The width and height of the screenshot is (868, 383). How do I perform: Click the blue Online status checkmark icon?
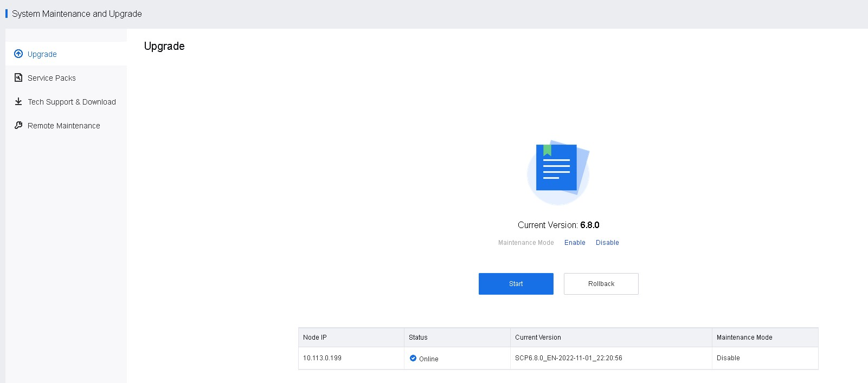413,358
